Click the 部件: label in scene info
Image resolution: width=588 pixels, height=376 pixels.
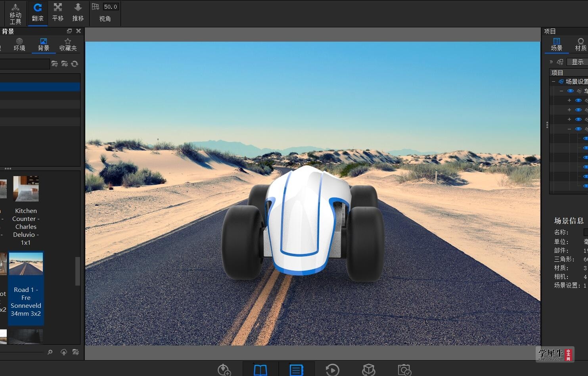[x=561, y=251]
